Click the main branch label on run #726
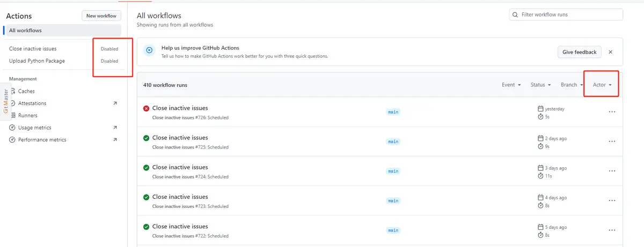 click(393, 112)
